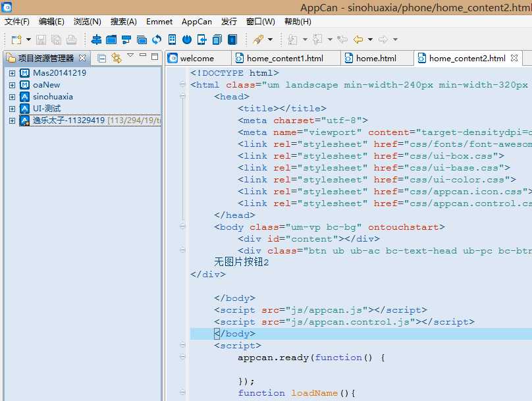This screenshot has height=401, width=532.
Task: Switch to the home.html tab
Action: point(377,59)
